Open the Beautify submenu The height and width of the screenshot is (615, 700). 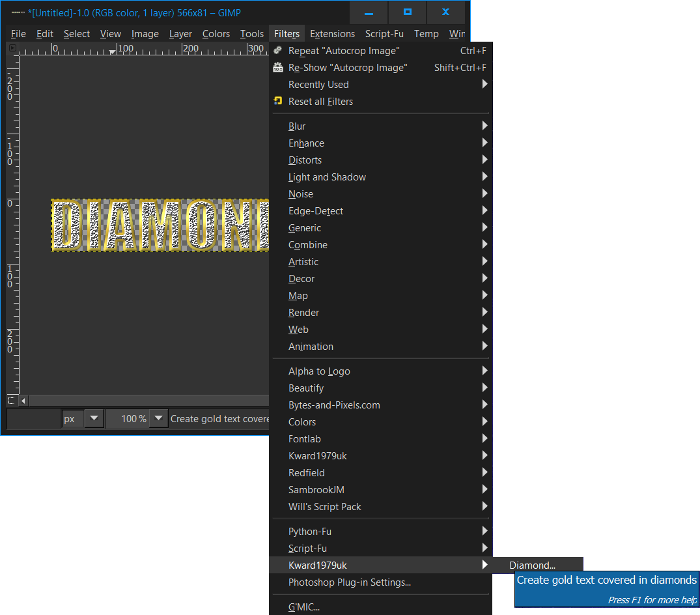[x=380, y=388]
